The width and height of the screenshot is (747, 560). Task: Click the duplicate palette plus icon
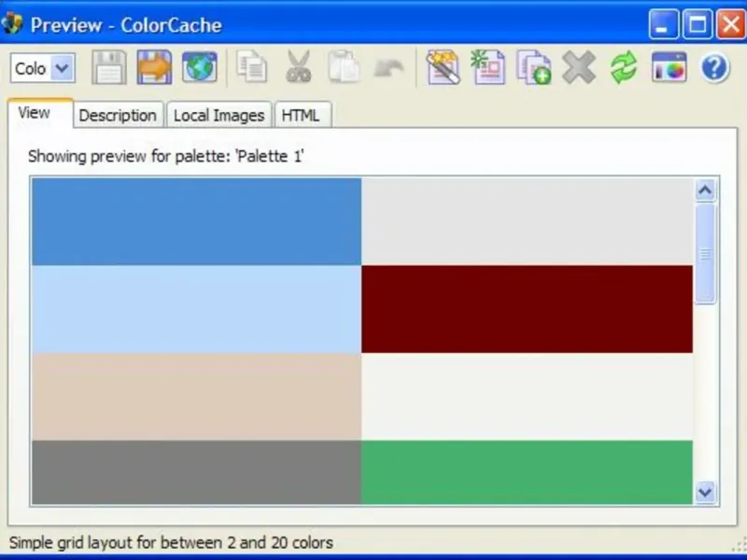(533, 67)
